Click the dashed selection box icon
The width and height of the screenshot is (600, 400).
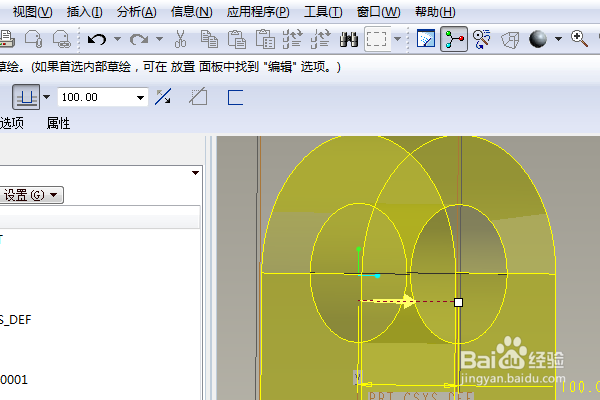click(377, 39)
